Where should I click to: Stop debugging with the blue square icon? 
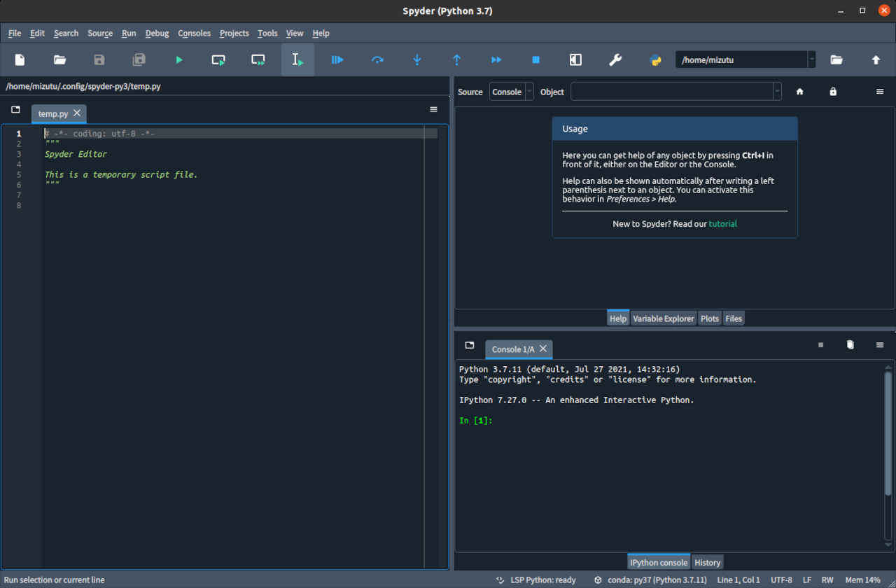[536, 60]
